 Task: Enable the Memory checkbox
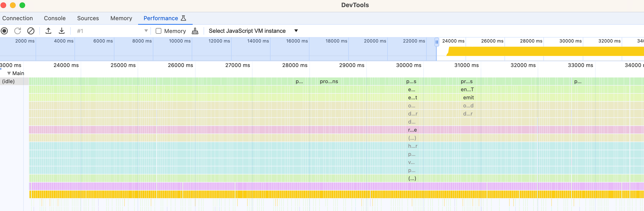(x=158, y=31)
